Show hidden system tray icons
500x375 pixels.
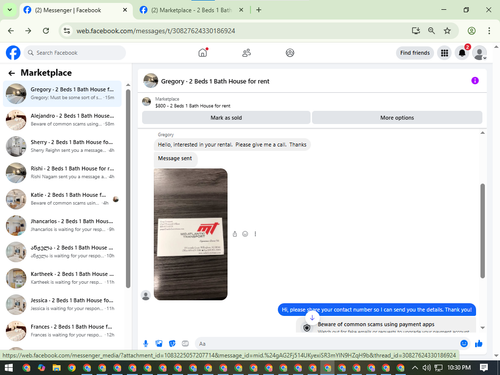(x=415, y=368)
